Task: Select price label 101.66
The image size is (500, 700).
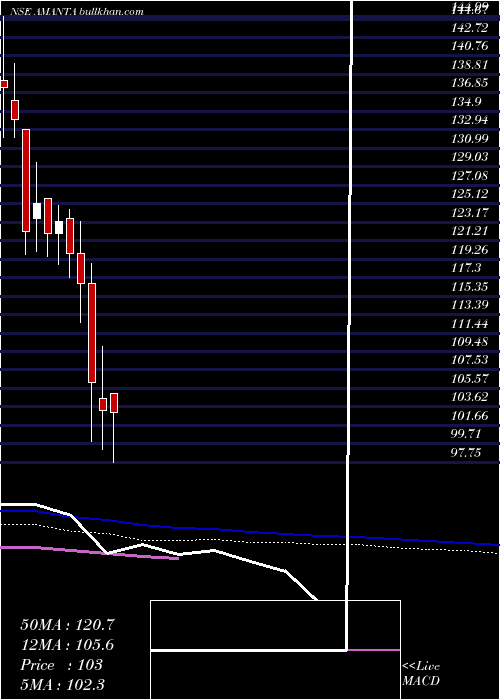Action: (470, 416)
